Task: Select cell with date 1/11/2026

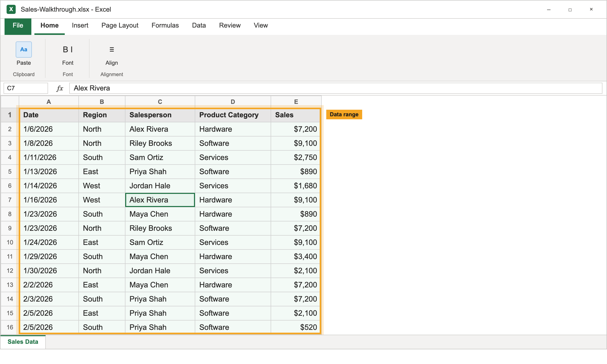Action: pos(49,157)
